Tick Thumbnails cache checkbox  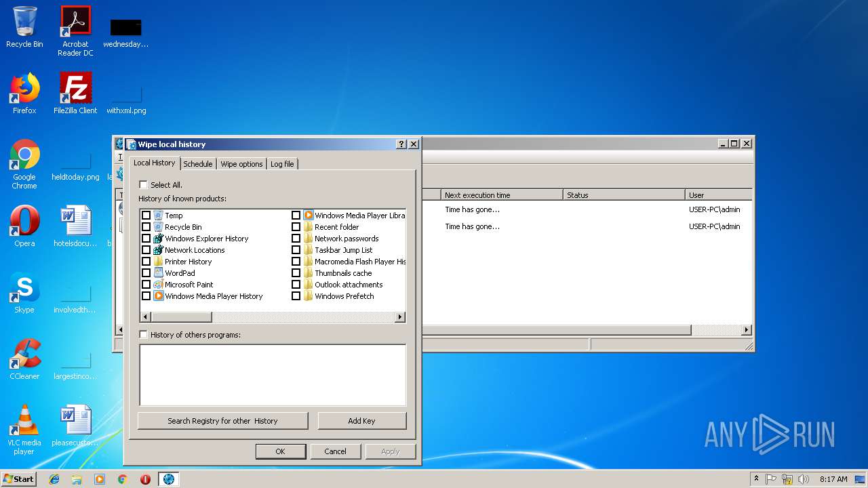[x=296, y=273]
